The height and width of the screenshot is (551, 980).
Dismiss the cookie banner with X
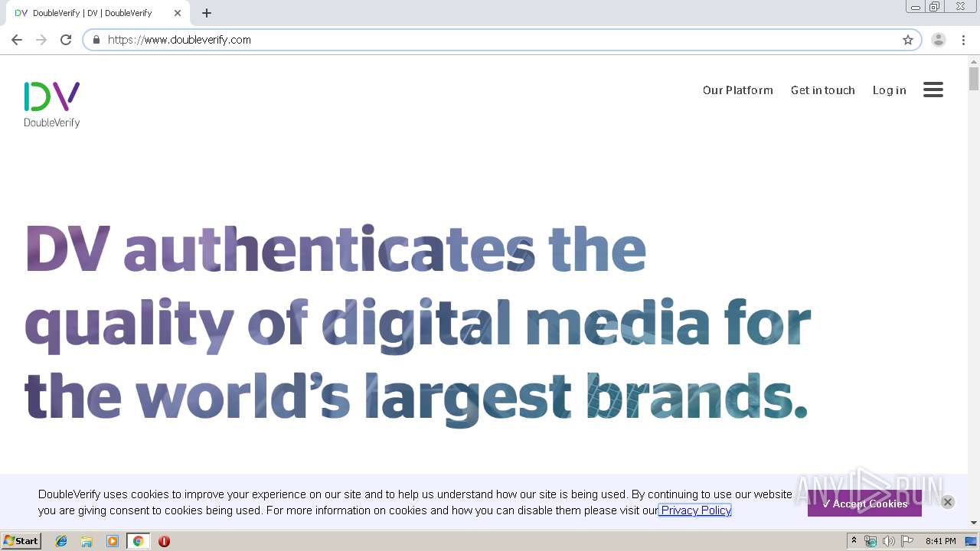click(x=947, y=502)
